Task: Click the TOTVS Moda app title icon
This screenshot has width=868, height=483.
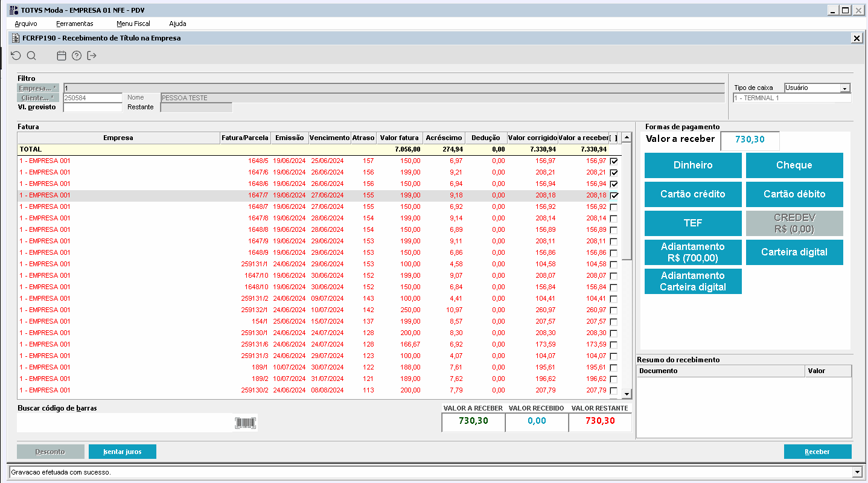Action: pyautogui.click(x=14, y=10)
